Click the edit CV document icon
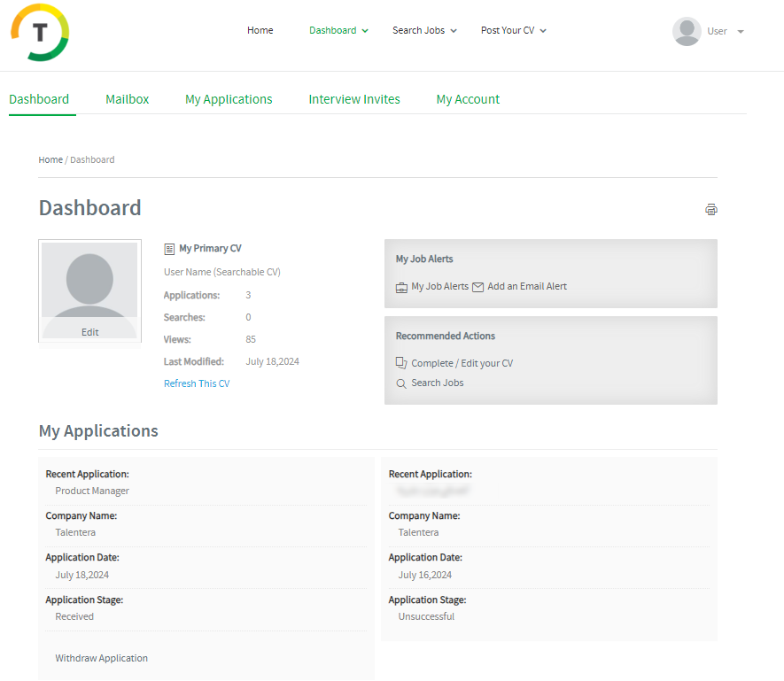784x681 pixels. [401, 363]
